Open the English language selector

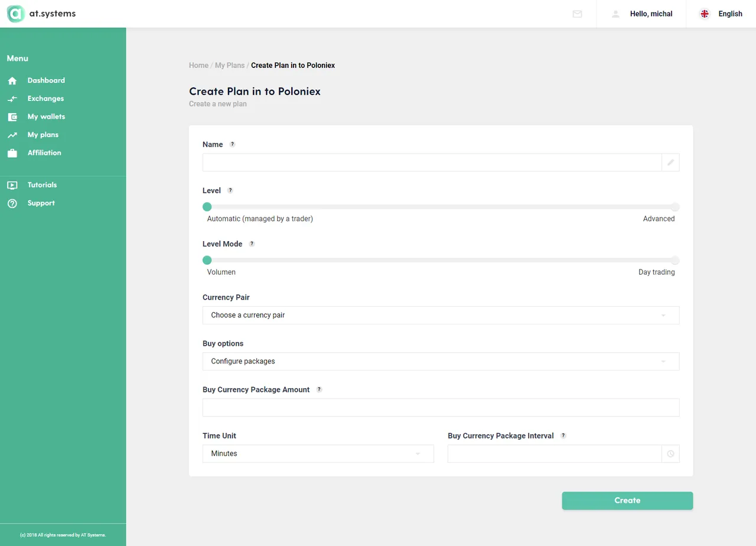point(721,14)
